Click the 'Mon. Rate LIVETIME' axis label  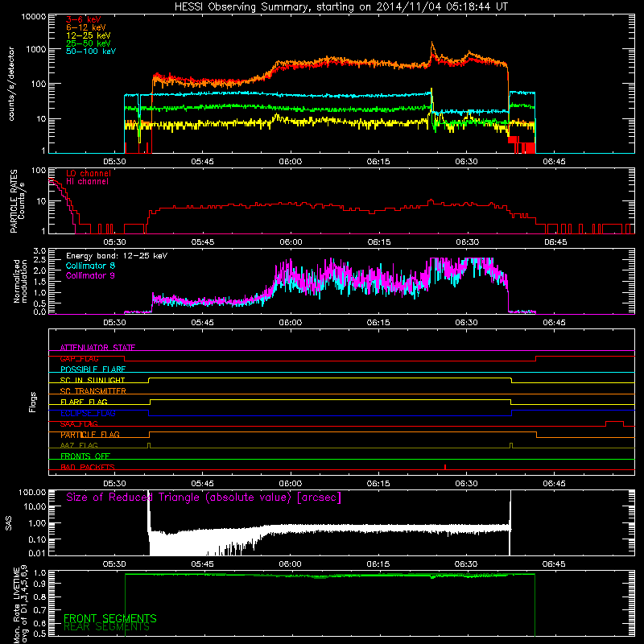click(x=16, y=605)
